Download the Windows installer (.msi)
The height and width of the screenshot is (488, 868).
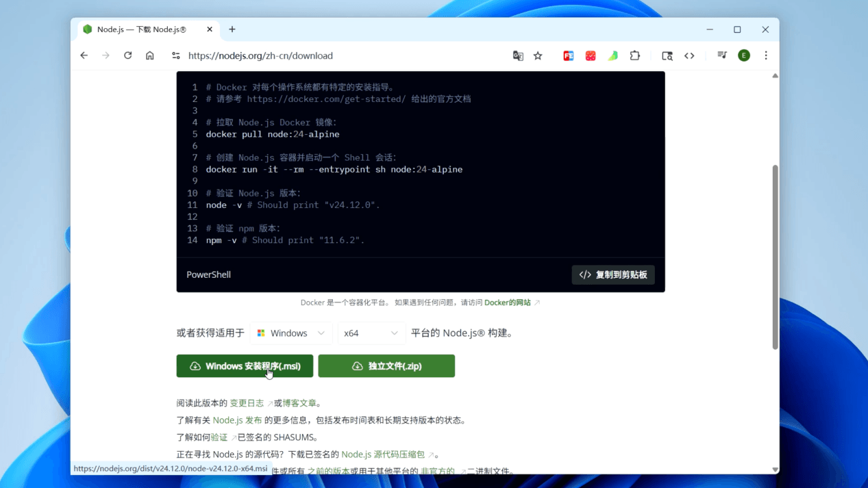(245, 366)
